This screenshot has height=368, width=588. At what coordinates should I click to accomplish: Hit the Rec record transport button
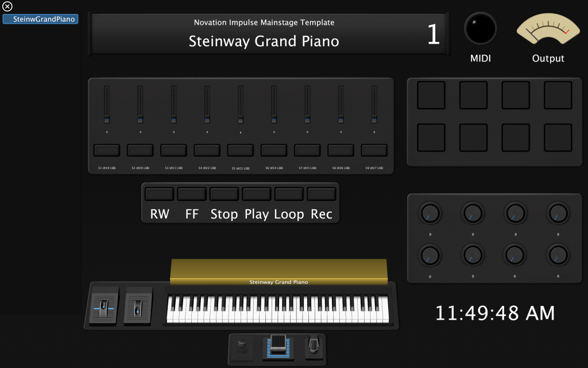322,194
